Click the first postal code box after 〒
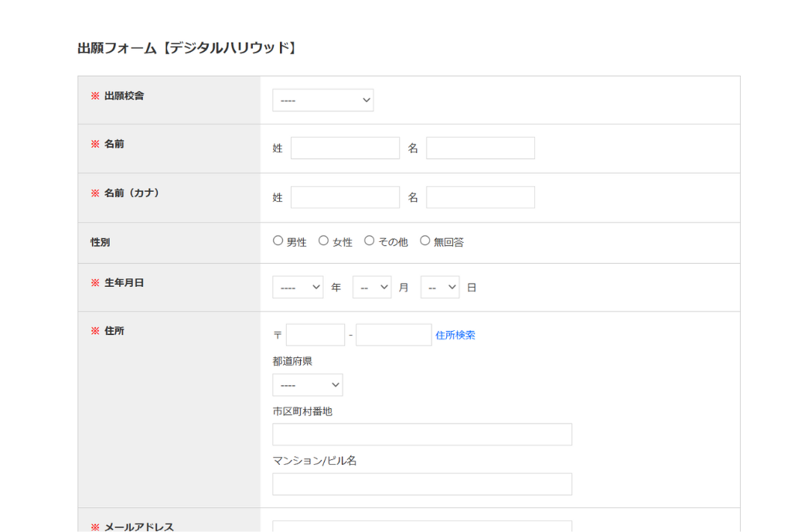Image resolution: width=798 pixels, height=532 pixels. pyautogui.click(x=315, y=334)
